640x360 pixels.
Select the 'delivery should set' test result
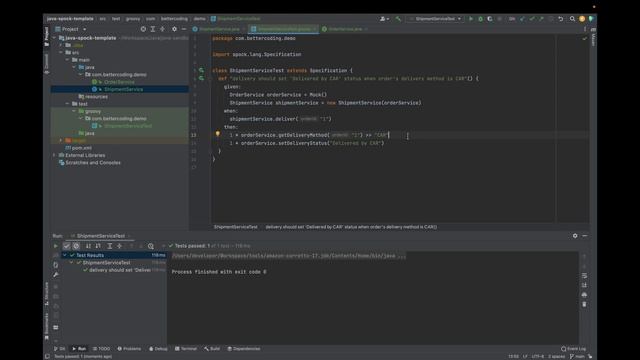tap(117, 270)
